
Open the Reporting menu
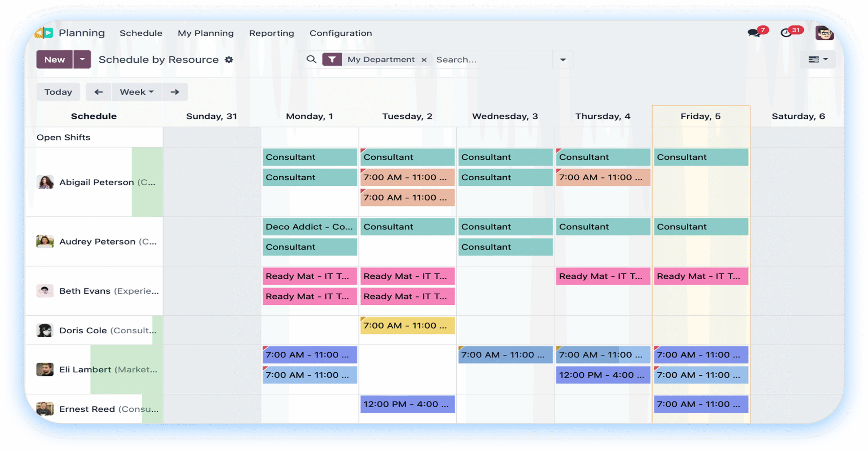point(271,33)
